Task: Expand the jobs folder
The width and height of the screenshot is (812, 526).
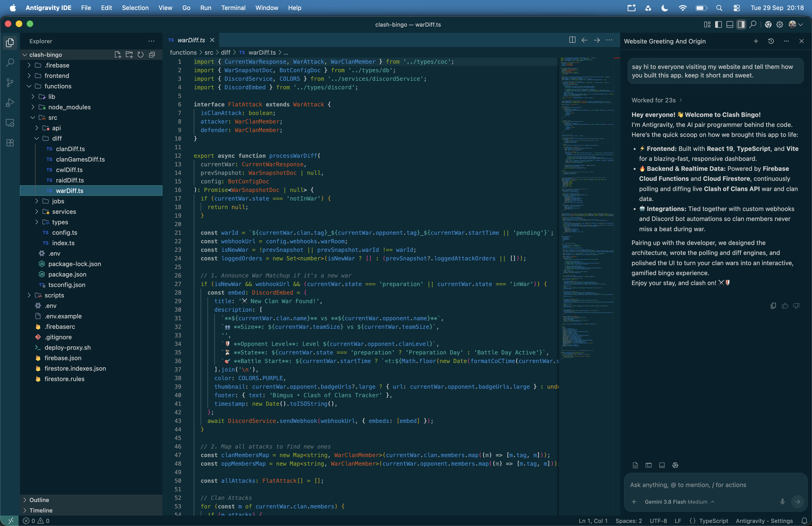Action: pos(91,201)
